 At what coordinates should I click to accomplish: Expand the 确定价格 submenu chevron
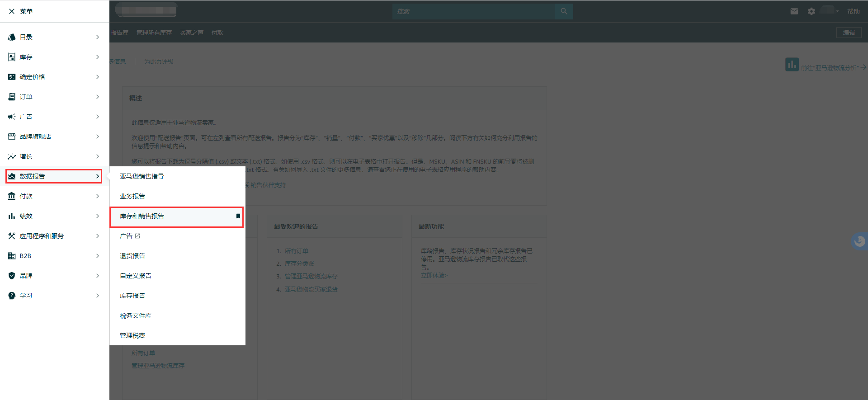98,77
